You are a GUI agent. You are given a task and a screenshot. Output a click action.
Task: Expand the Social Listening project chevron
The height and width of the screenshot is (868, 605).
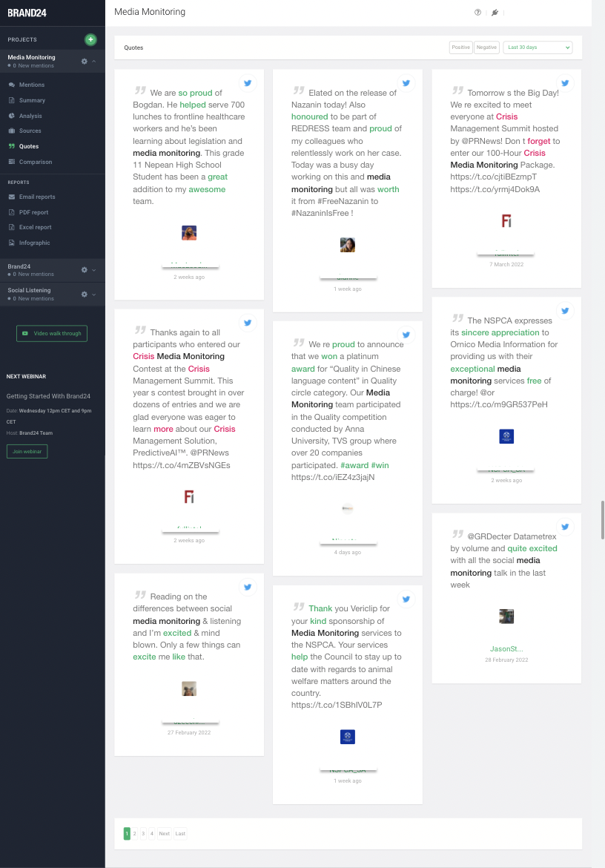94,295
